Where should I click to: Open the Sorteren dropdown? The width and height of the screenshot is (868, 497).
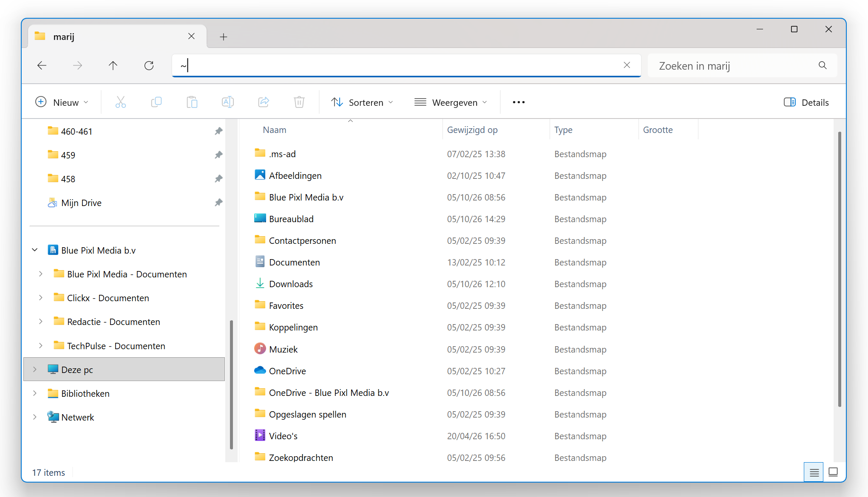363,102
